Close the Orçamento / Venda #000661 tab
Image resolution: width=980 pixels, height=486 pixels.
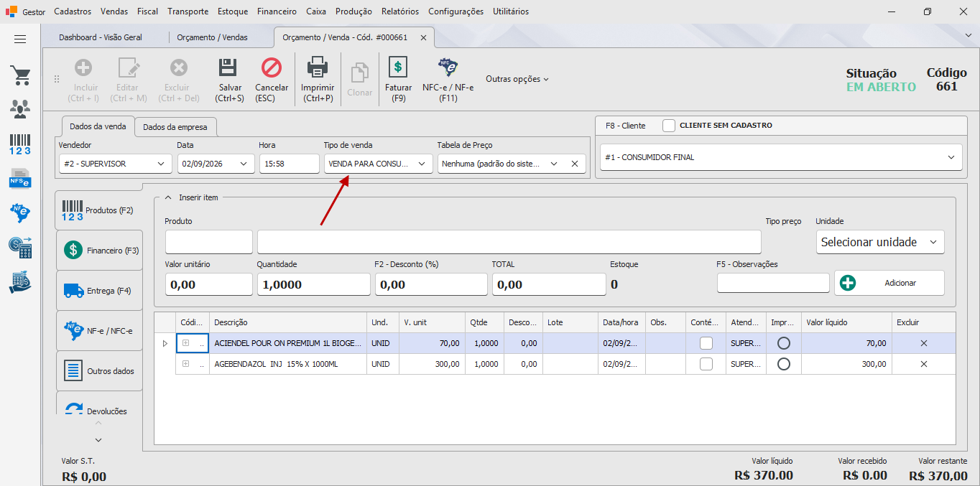point(423,37)
